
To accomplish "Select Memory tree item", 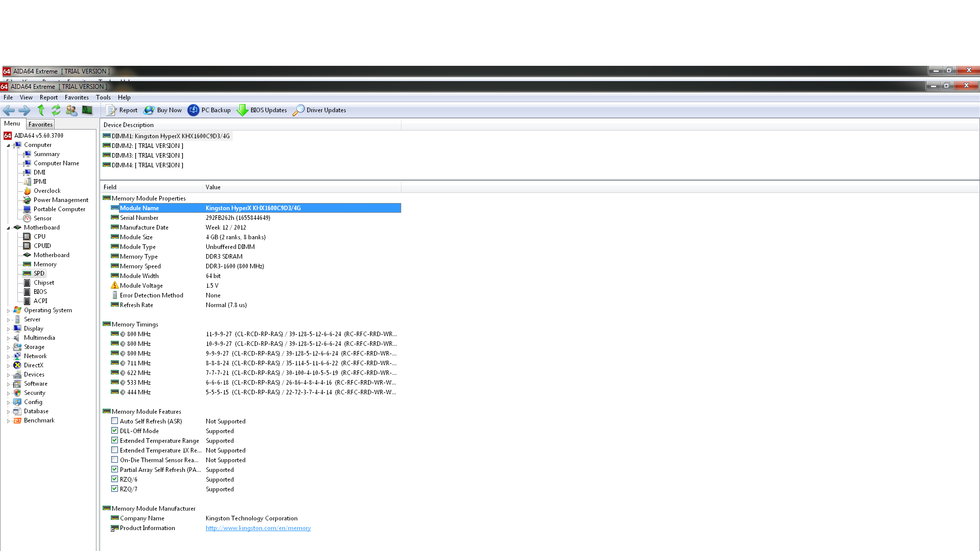I will click(45, 264).
